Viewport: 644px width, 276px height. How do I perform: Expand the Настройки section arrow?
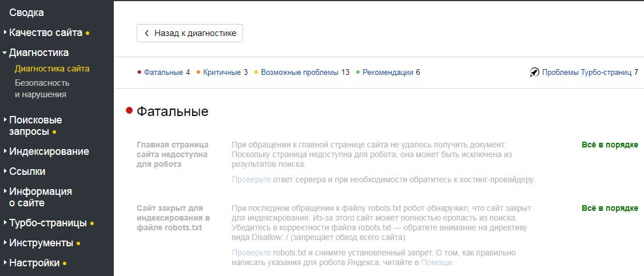tap(5, 262)
